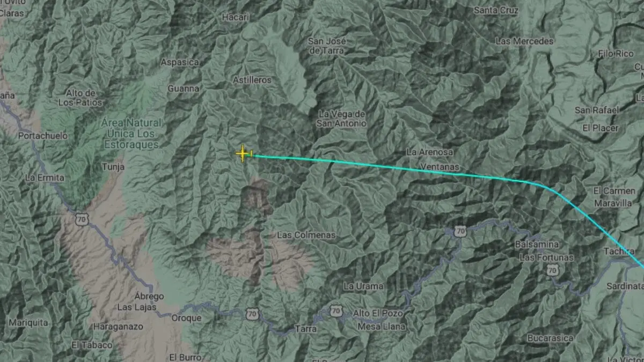Image resolution: width=644 pixels, height=362 pixels.
Task: Click the San José de Tarra label
Action: click(327, 46)
